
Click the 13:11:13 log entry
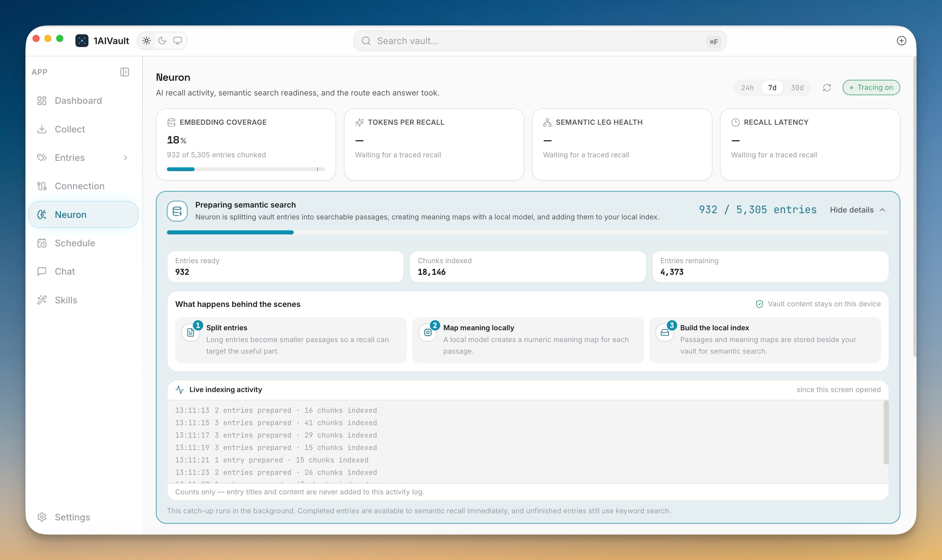click(x=276, y=410)
